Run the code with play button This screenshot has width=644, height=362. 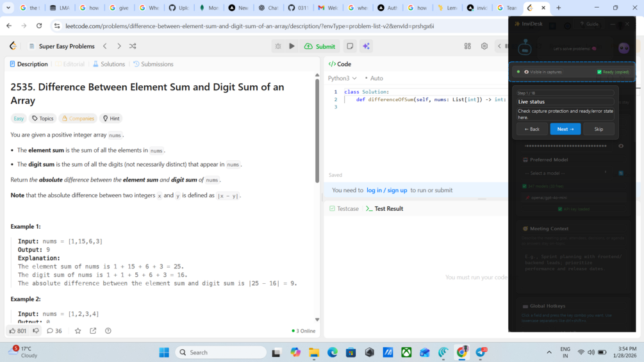pos(292,46)
